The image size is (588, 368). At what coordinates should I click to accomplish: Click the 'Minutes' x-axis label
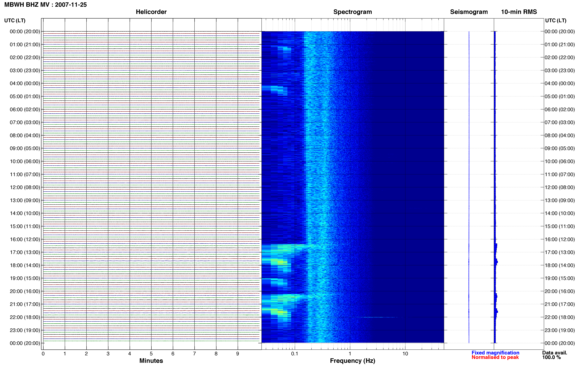pos(151,361)
